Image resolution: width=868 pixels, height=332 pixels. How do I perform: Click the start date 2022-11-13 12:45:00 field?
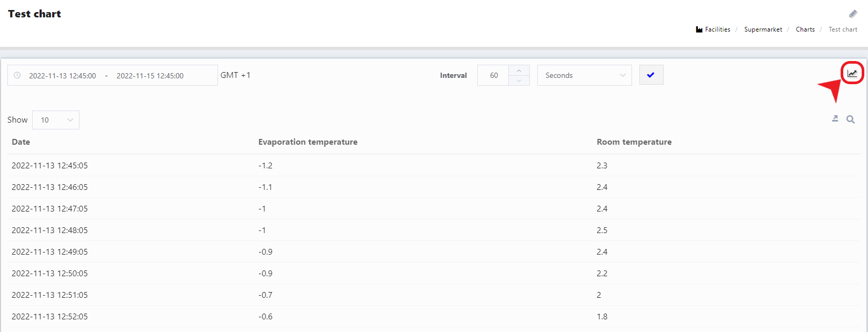coord(63,76)
